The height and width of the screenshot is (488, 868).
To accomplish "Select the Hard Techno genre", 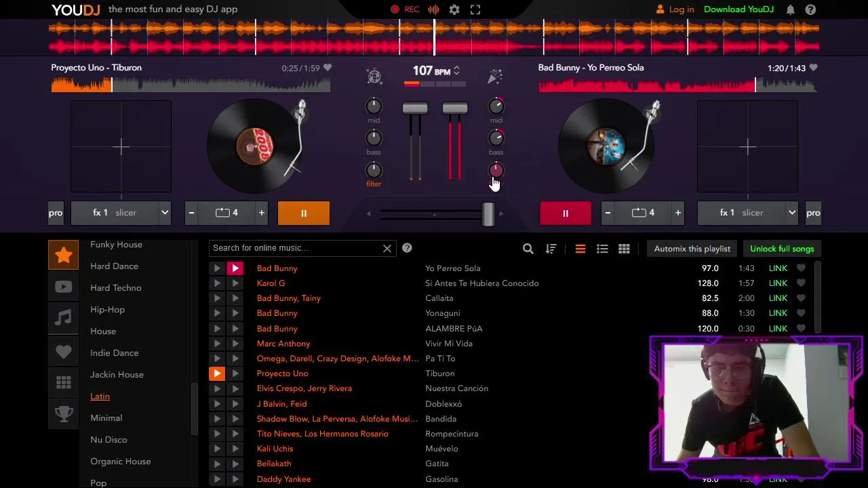I will 116,288.
